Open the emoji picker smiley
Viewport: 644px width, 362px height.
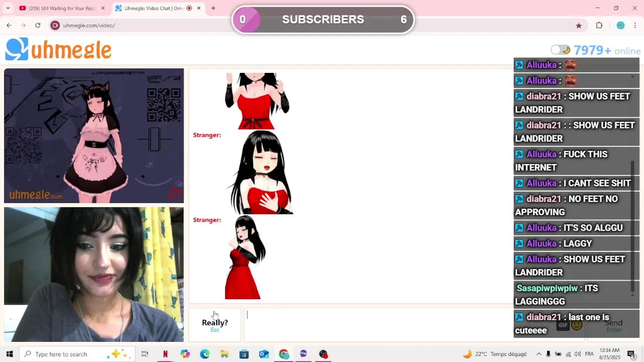[x=577, y=325]
